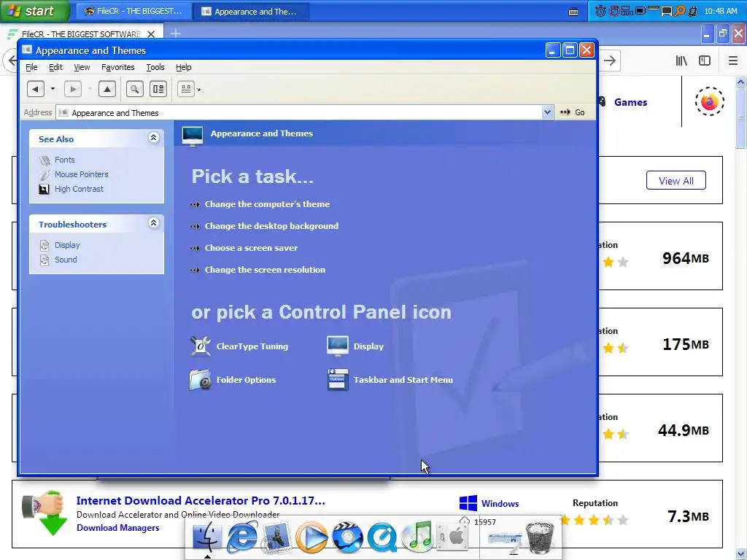747x560 pixels.
Task: Launch Finder from the dock
Action: 206,537
